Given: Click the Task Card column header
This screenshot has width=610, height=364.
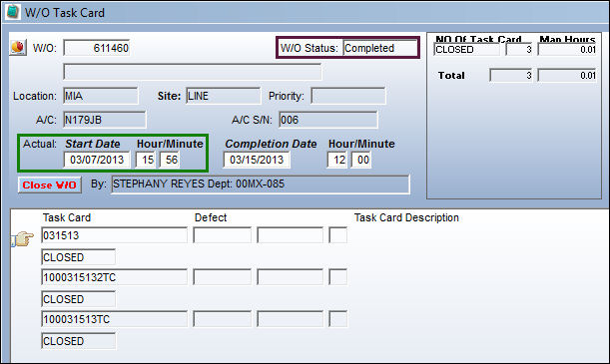Looking at the screenshot, I should click(x=67, y=217).
